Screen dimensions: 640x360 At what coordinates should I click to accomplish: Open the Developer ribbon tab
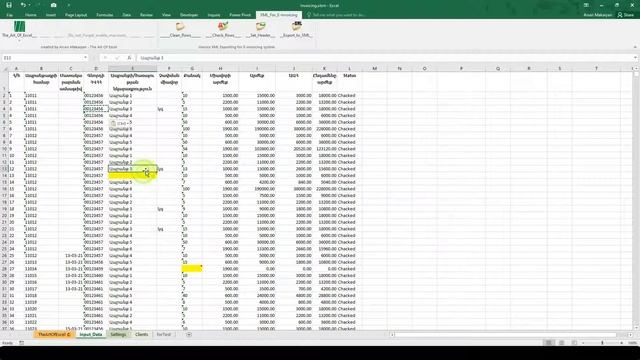coord(189,15)
